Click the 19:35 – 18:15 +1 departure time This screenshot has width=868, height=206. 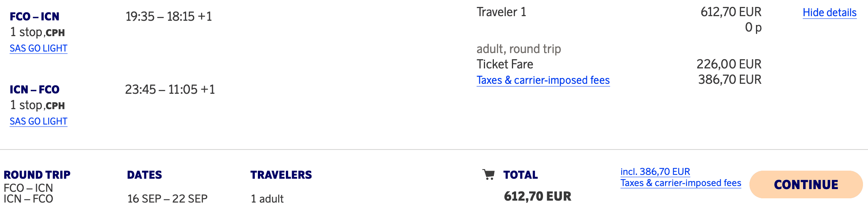point(169,17)
